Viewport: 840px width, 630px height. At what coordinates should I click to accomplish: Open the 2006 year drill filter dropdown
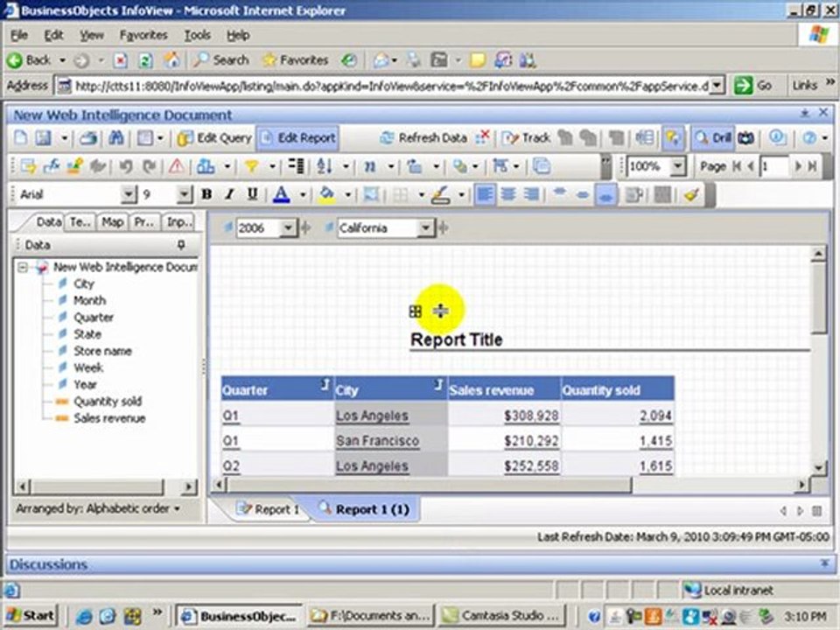tap(288, 228)
